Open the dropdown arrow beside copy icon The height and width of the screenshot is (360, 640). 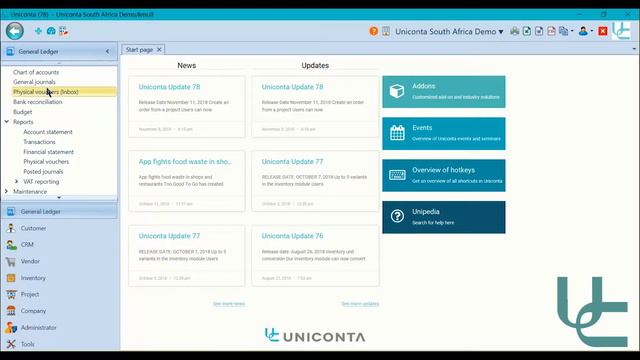[x=572, y=31]
